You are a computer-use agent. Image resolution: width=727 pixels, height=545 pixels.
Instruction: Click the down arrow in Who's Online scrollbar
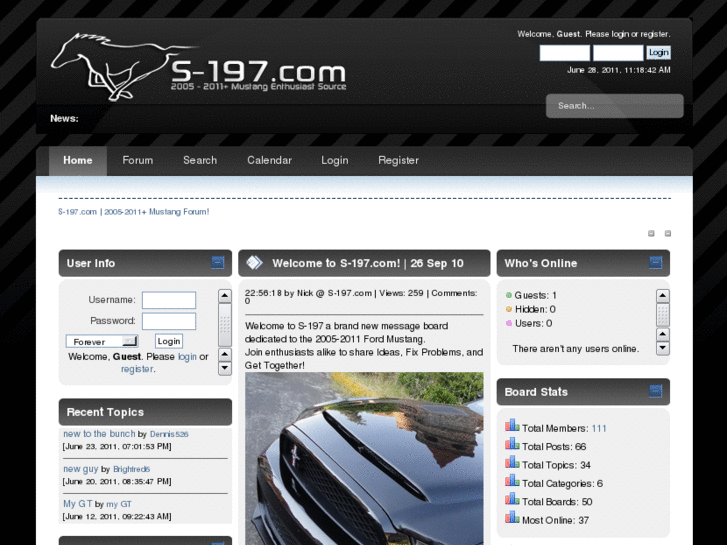(x=663, y=348)
